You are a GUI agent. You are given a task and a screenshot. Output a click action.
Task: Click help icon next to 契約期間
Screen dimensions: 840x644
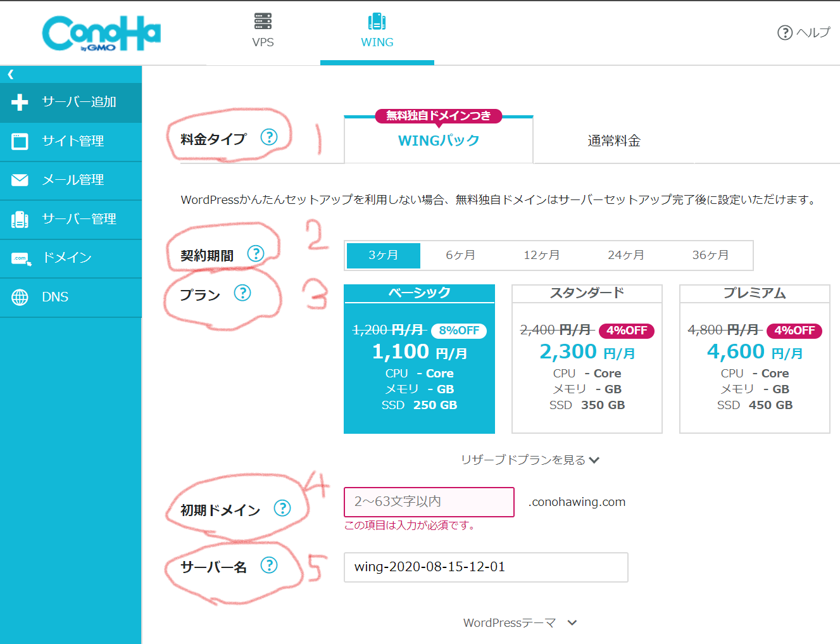(255, 253)
